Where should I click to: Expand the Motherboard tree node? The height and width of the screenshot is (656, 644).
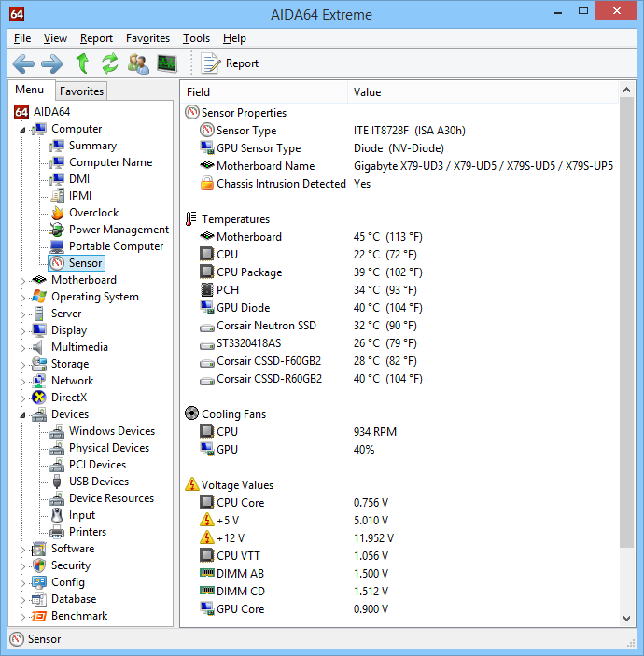(x=23, y=280)
